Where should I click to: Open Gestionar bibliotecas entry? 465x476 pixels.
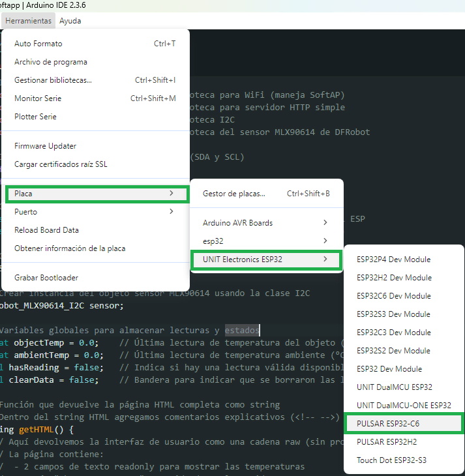(x=95, y=80)
